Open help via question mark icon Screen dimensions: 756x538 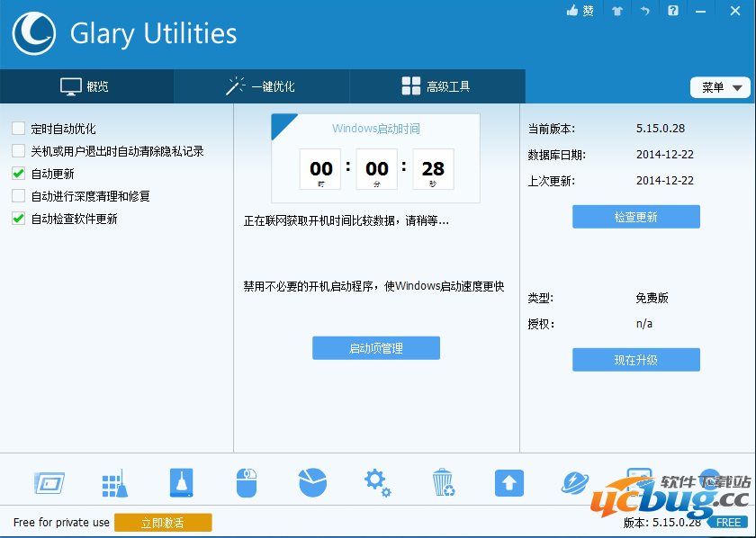672,11
